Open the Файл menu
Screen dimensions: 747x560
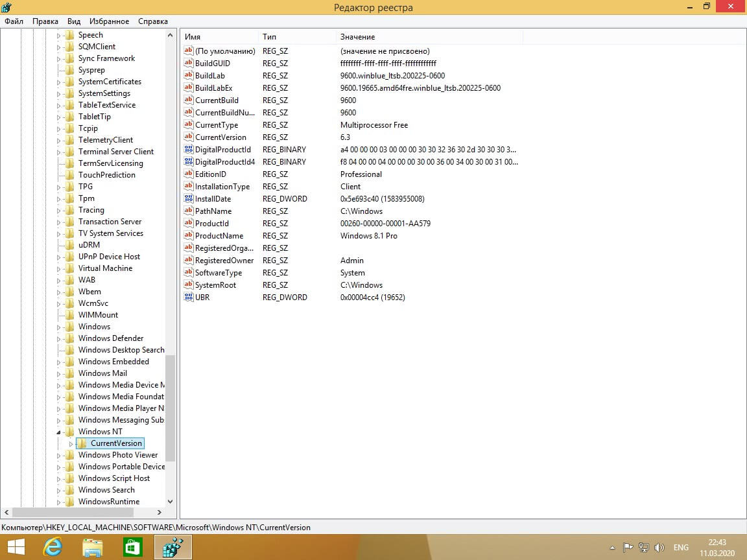point(14,21)
